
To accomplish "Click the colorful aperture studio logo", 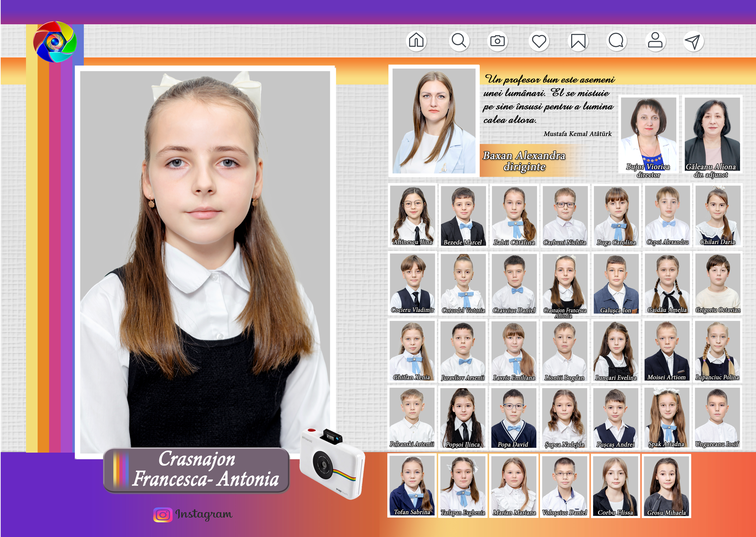I will [x=55, y=42].
